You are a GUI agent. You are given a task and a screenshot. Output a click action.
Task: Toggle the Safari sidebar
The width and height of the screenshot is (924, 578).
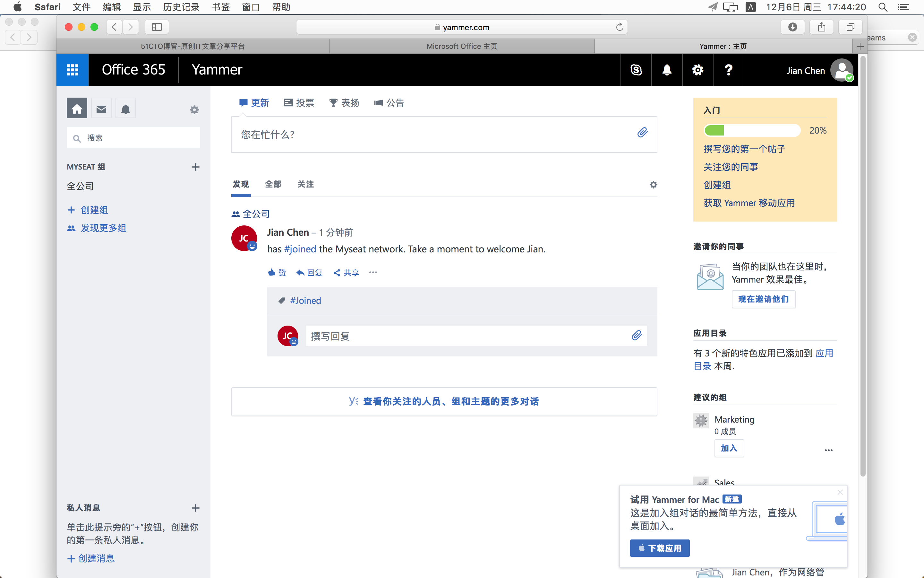(157, 27)
